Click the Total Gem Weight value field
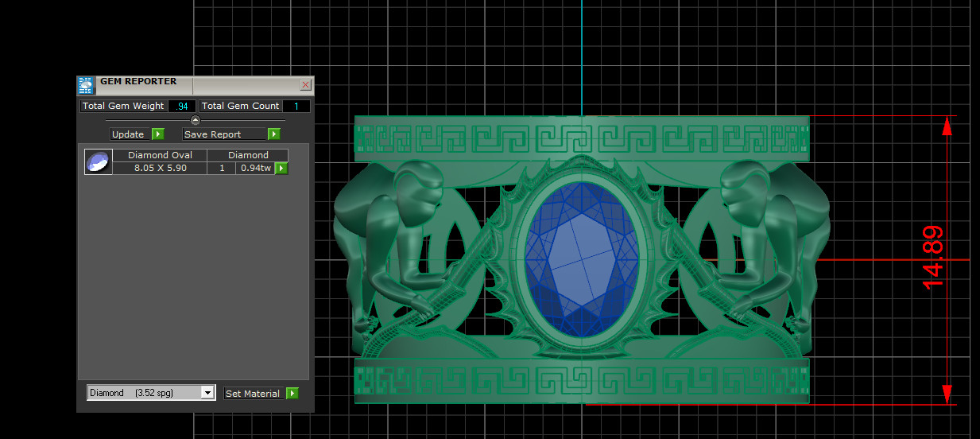 tap(182, 106)
